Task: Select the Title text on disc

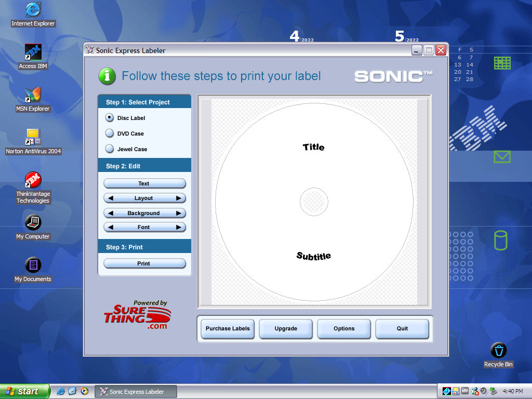Action: tap(313, 147)
